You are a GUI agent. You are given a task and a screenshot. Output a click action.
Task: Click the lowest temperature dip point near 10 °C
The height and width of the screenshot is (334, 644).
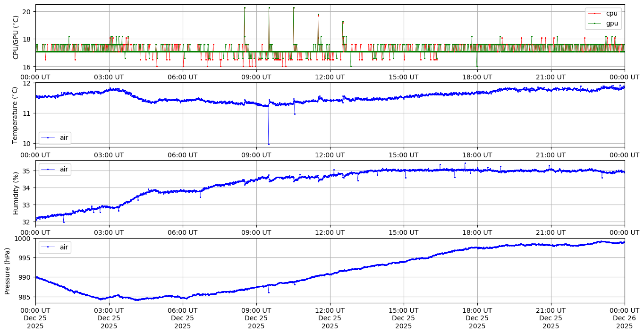pyautogui.click(x=269, y=144)
